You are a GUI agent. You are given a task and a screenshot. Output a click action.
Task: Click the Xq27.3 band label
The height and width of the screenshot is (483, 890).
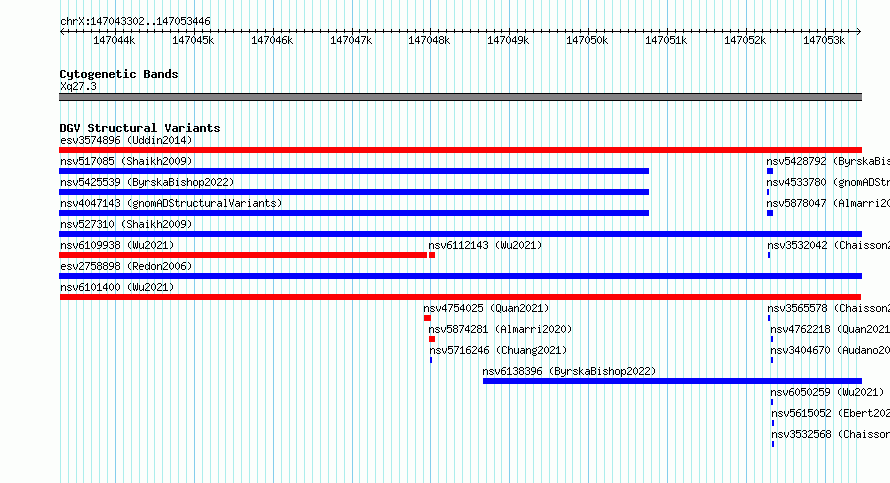[x=78, y=86]
